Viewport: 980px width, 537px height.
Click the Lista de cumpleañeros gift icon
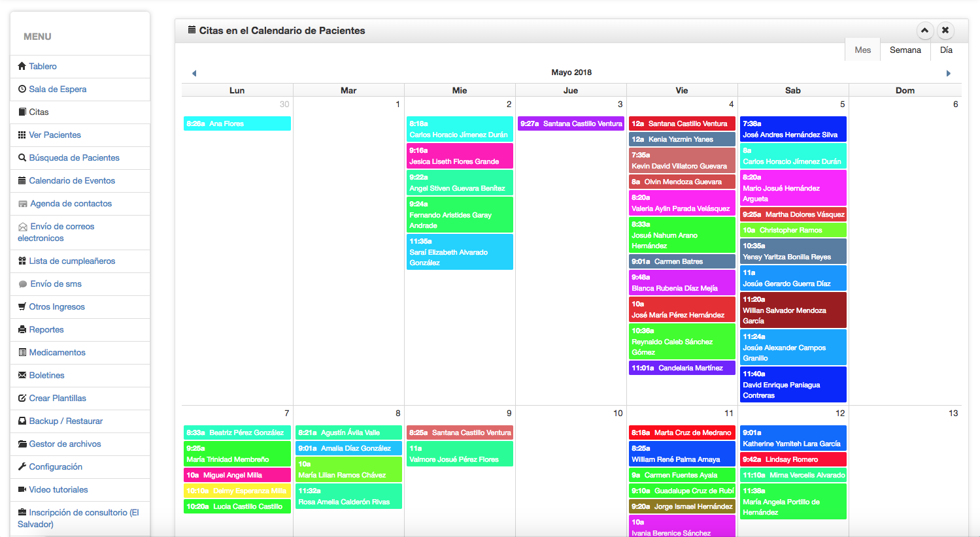tap(22, 261)
